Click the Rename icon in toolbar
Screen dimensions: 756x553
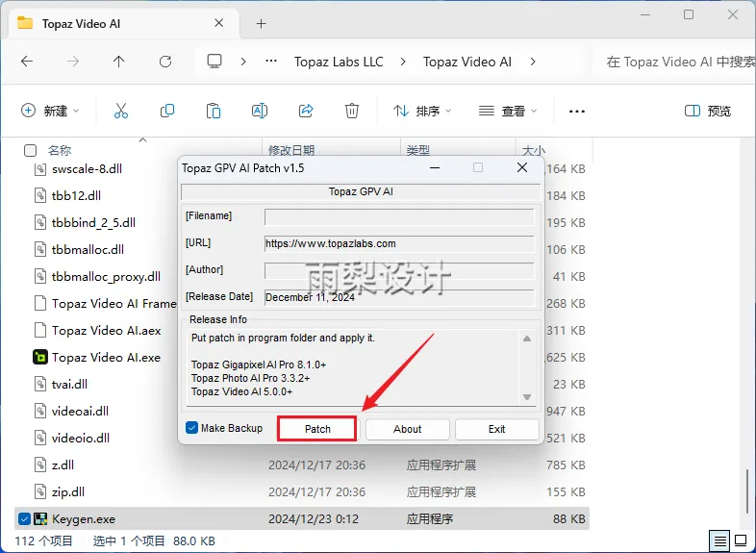260,111
